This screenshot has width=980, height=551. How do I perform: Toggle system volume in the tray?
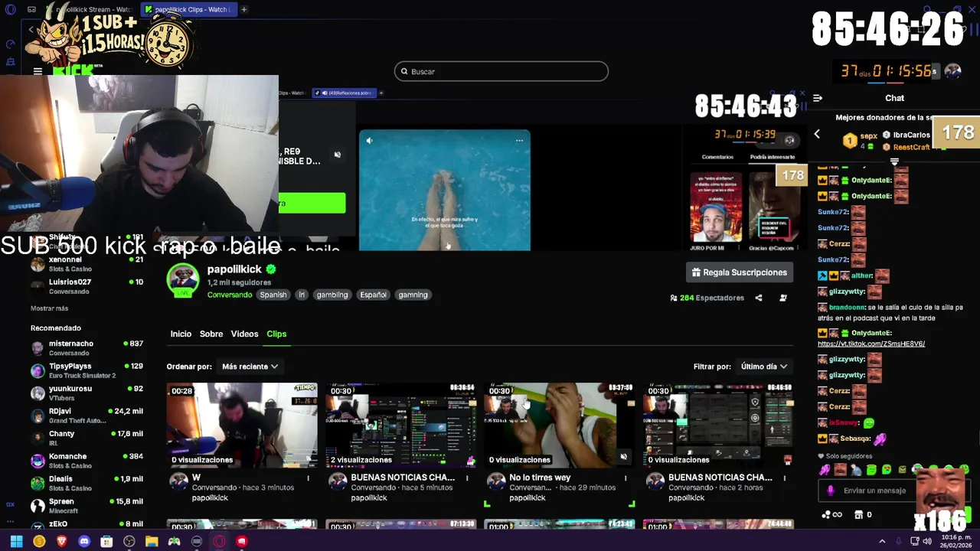click(927, 541)
